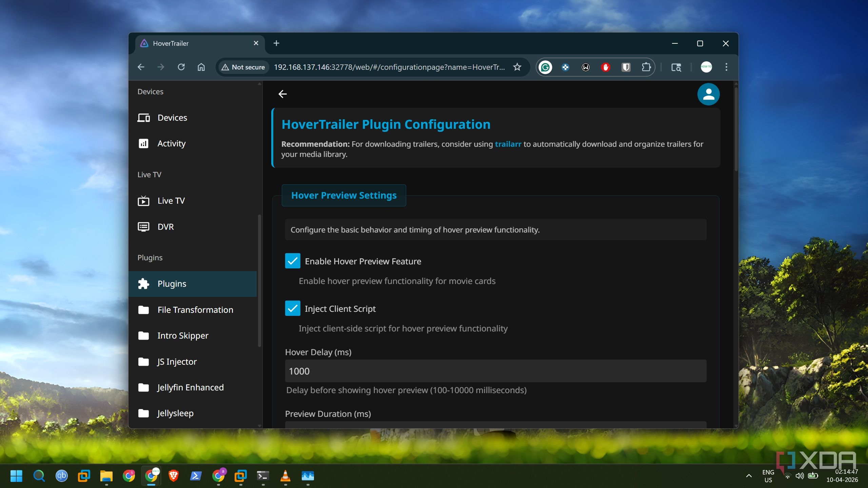Select the Plugins sidebar entry
Viewport: 868px width, 488px height.
[193, 284]
